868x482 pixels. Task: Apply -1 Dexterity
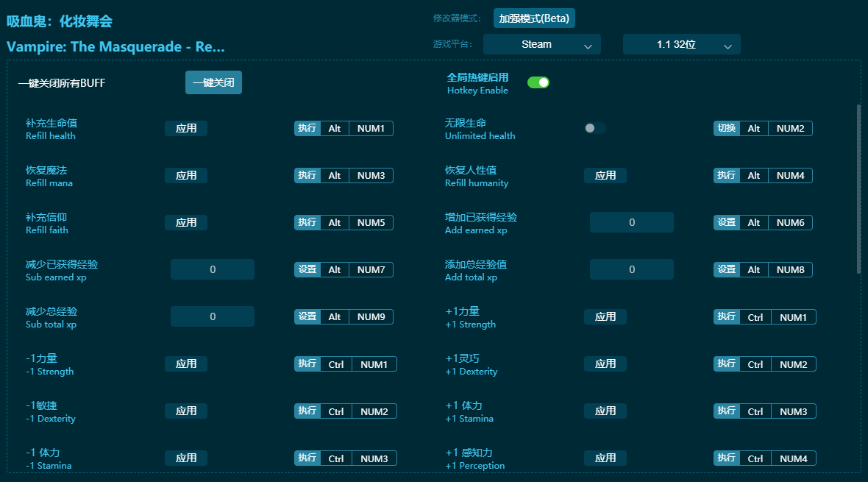(186, 411)
